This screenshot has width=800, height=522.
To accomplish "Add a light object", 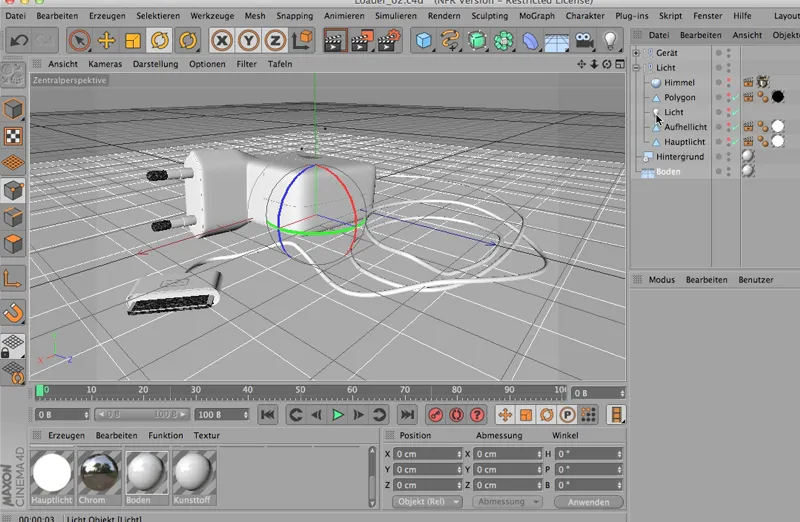I will tap(610, 40).
